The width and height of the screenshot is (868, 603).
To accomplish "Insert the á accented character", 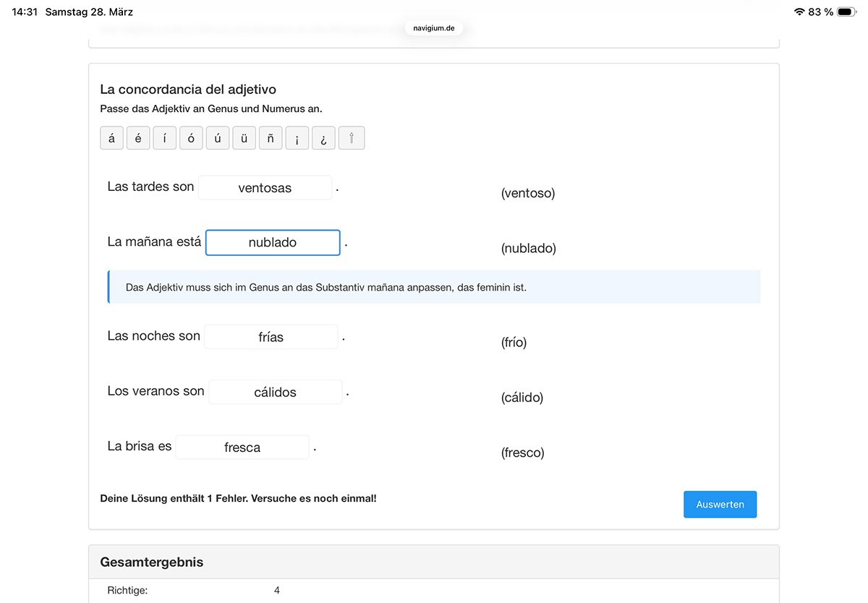I will [x=111, y=138].
